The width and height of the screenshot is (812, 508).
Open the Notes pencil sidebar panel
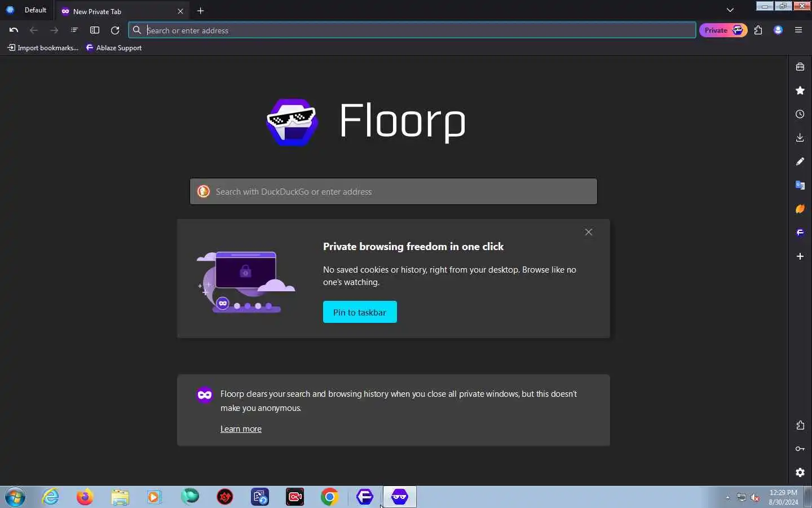click(800, 161)
